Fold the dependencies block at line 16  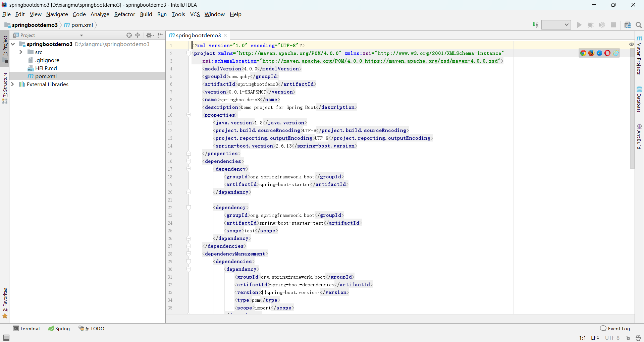(189, 161)
